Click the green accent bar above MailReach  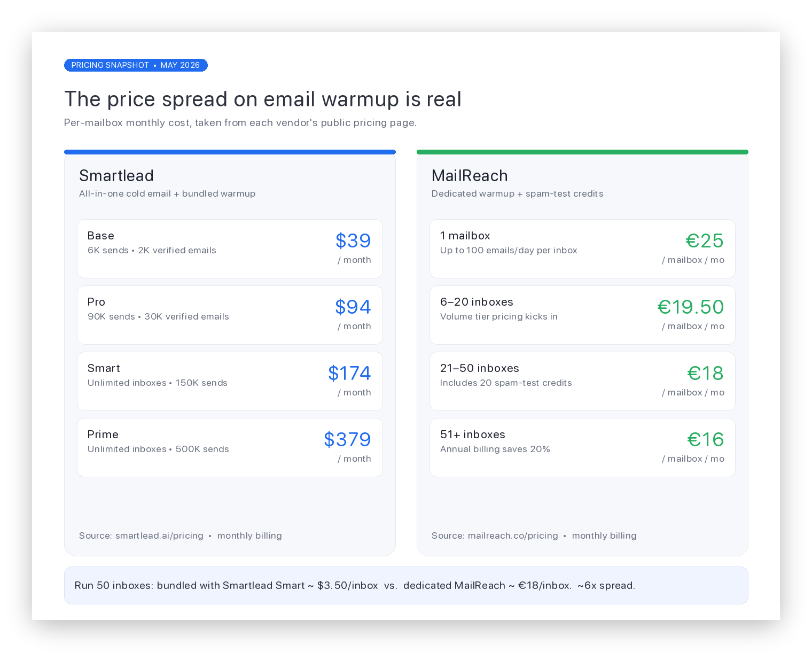tap(582, 152)
